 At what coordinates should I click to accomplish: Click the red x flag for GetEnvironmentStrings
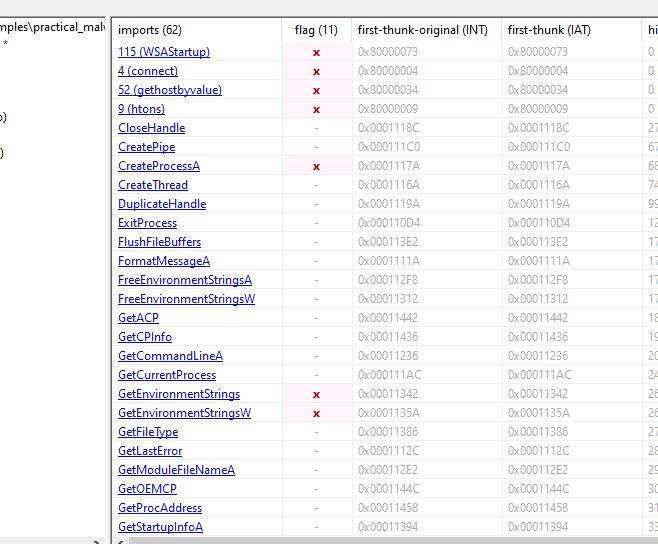click(316, 395)
